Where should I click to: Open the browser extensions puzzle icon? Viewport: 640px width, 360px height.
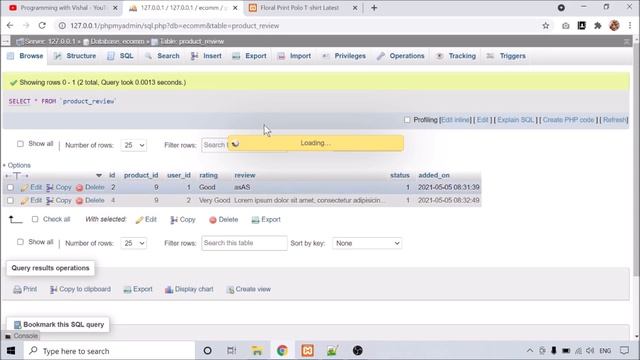tap(598, 26)
